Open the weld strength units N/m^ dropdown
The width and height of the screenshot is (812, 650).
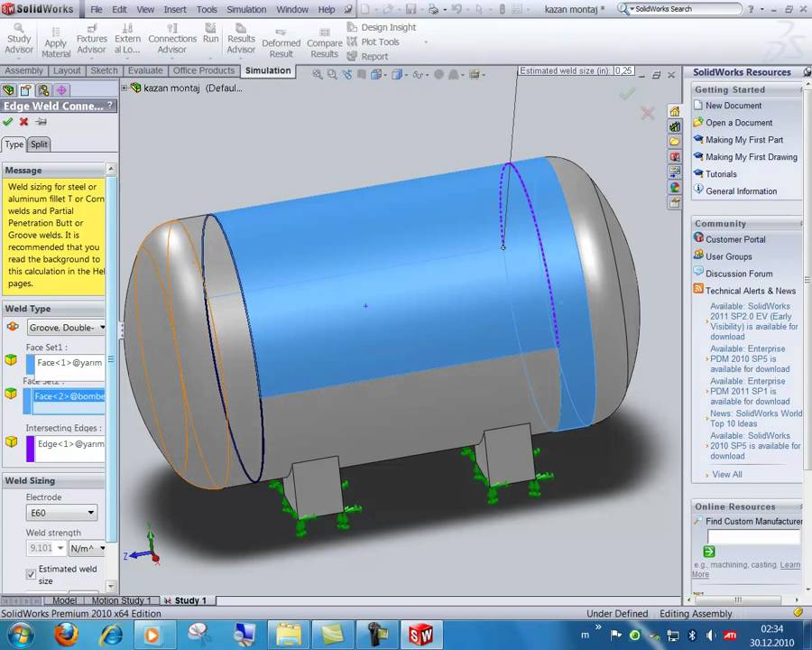87,548
